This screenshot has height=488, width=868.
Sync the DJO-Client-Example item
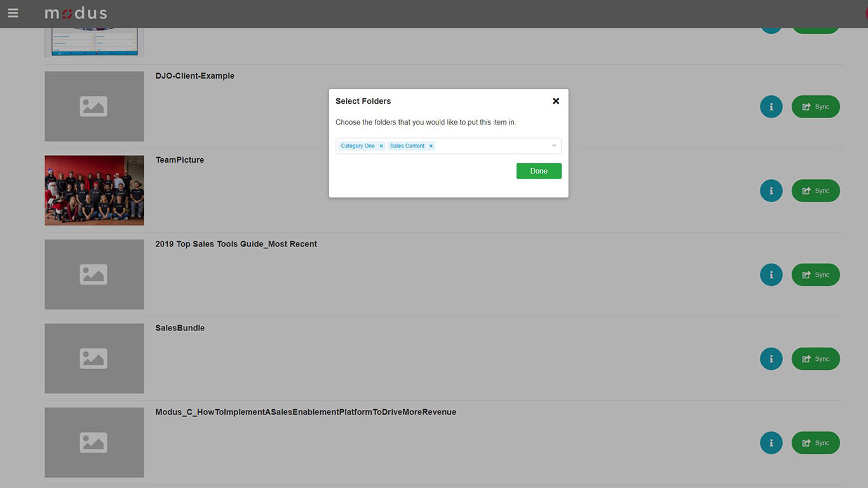[815, 107]
